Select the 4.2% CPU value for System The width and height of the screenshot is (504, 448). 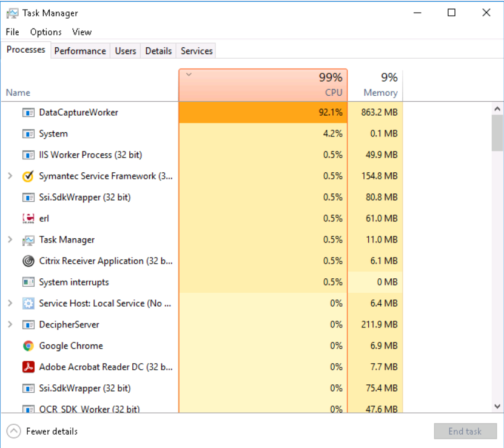[x=333, y=134]
